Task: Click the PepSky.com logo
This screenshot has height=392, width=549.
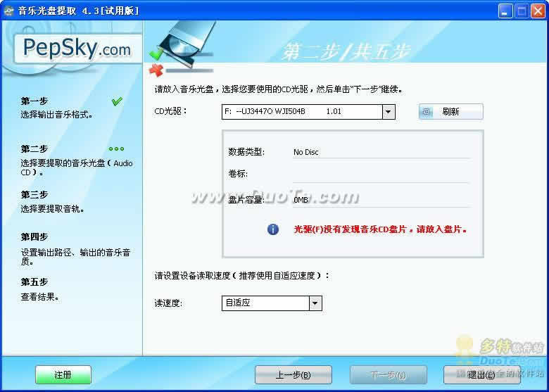Action: 77,49
